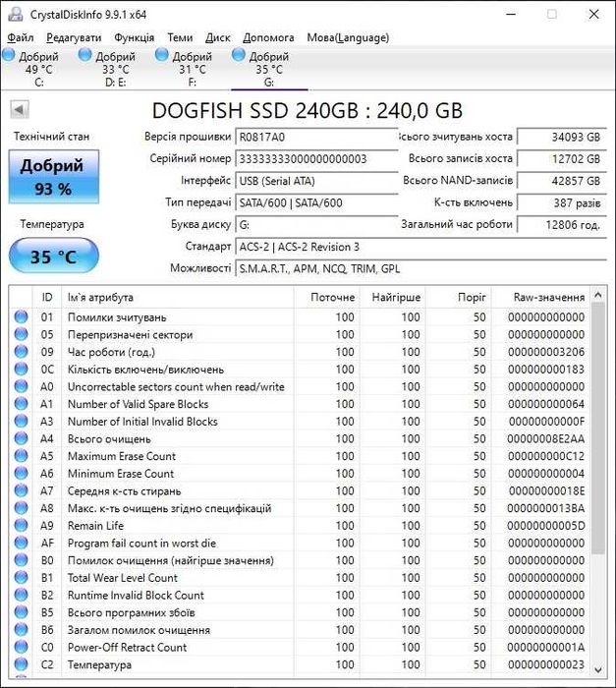The width and height of the screenshot is (616, 688).
Task: Click power on hours 12806 год.
Action: point(562,225)
